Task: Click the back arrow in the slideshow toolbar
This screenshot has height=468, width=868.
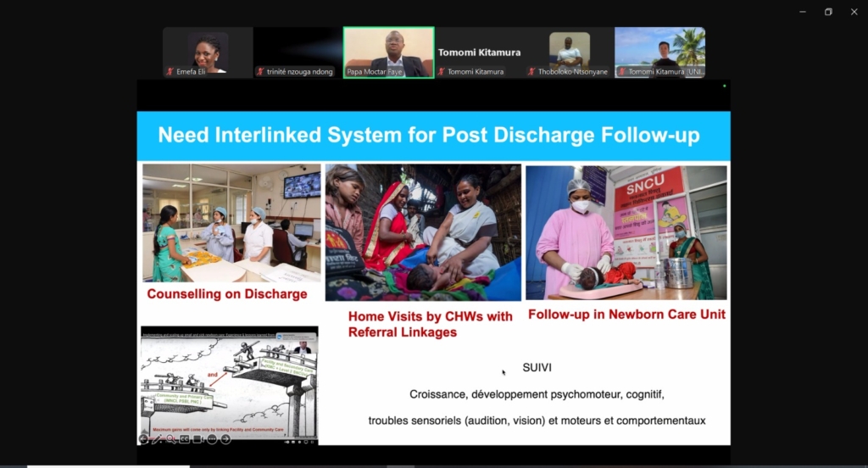Action: (x=145, y=438)
